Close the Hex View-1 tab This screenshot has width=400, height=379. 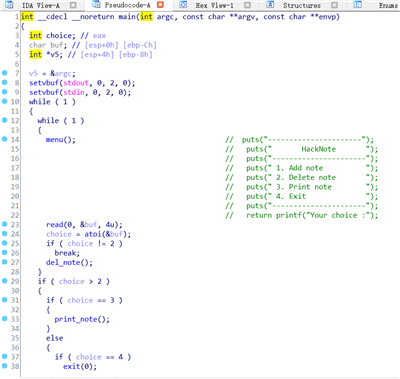click(247, 5)
